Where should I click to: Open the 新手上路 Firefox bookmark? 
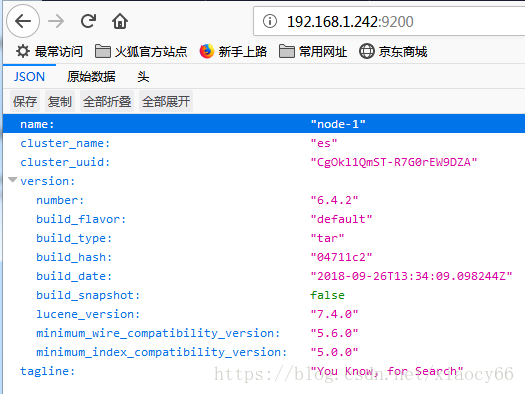pos(233,52)
